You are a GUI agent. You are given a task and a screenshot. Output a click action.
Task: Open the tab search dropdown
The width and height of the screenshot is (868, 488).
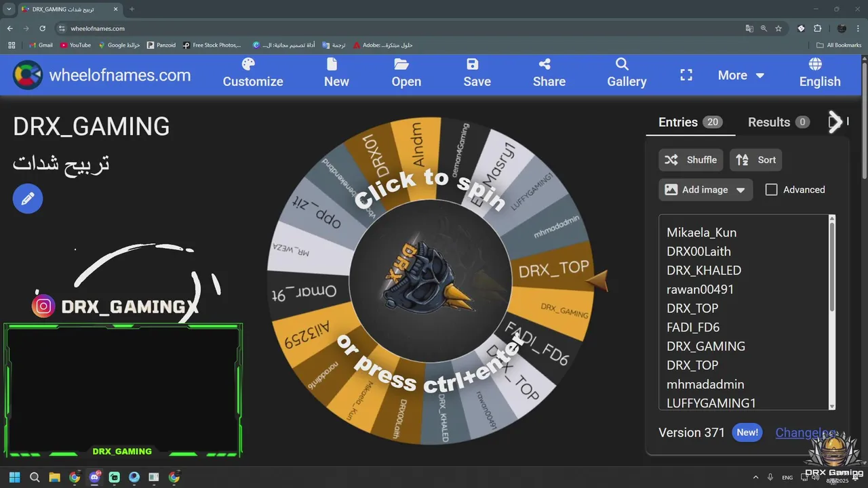9,9
